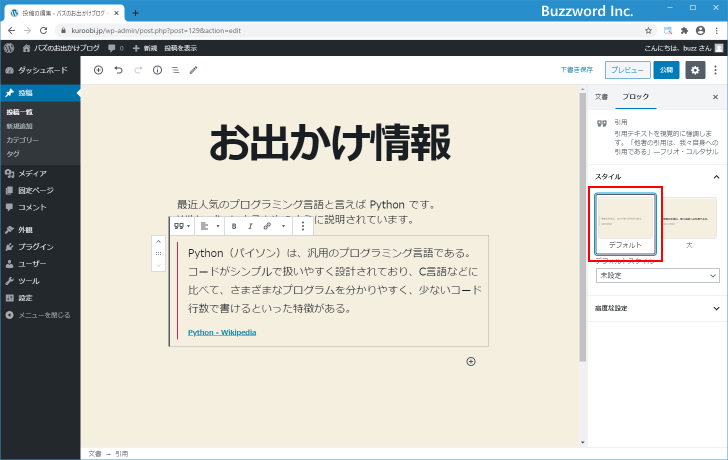
Task: Click the add block plus icon in the toolbar
Action: point(98,70)
